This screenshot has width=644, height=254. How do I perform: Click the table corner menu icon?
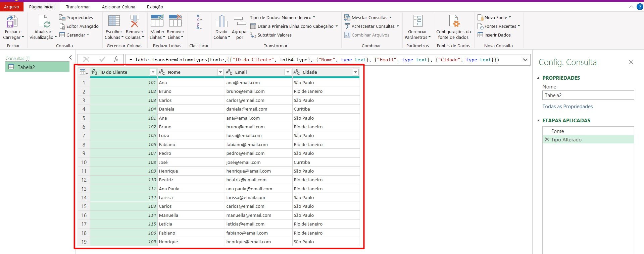pos(84,72)
